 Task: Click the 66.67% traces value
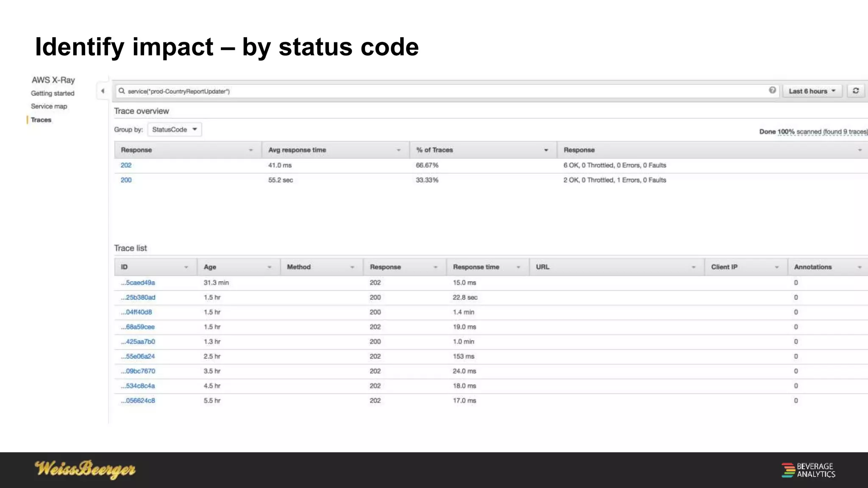427,165
